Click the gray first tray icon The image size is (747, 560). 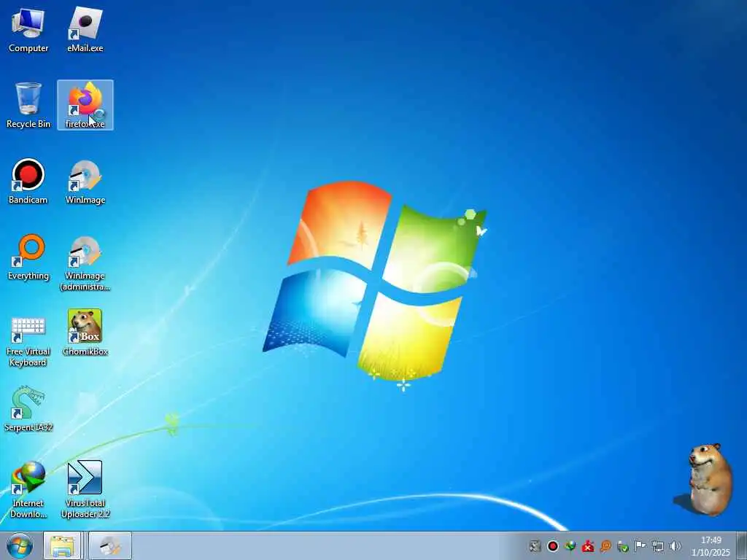coord(535,546)
